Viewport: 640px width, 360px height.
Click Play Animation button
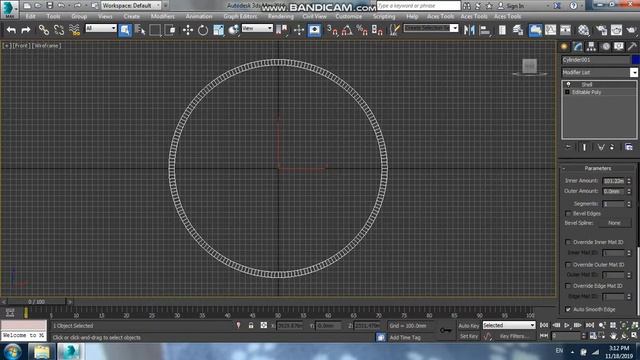click(567, 325)
